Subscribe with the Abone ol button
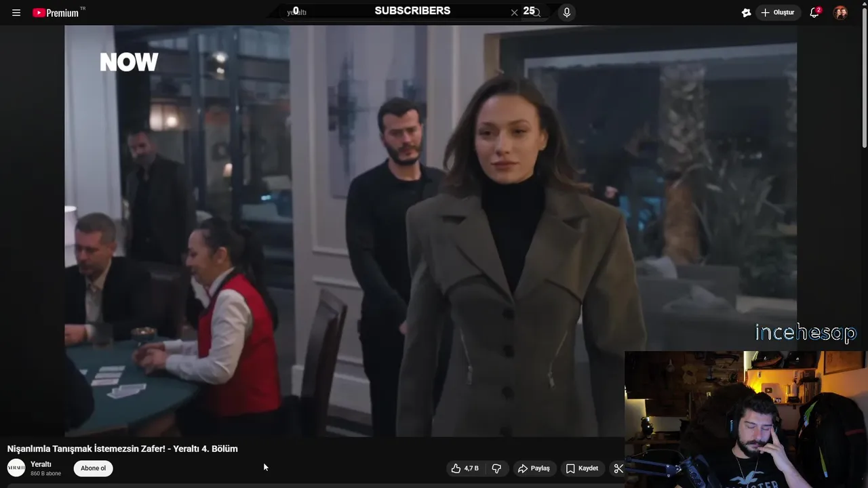This screenshot has width=868, height=488. pos(94,468)
